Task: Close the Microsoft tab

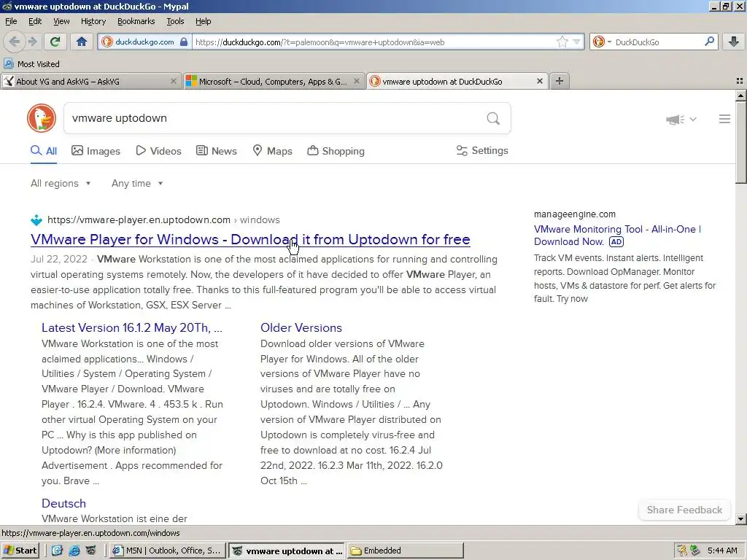Action: [x=356, y=82]
